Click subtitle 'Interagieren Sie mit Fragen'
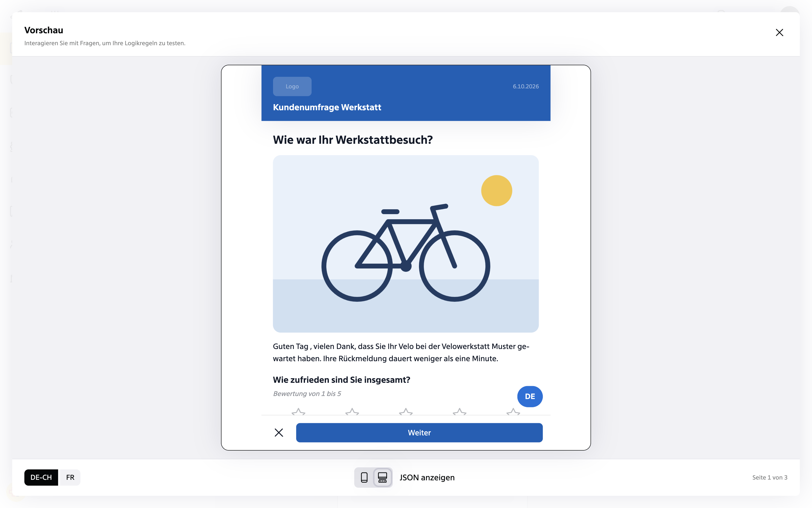Image resolution: width=812 pixels, height=508 pixels. click(105, 43)
